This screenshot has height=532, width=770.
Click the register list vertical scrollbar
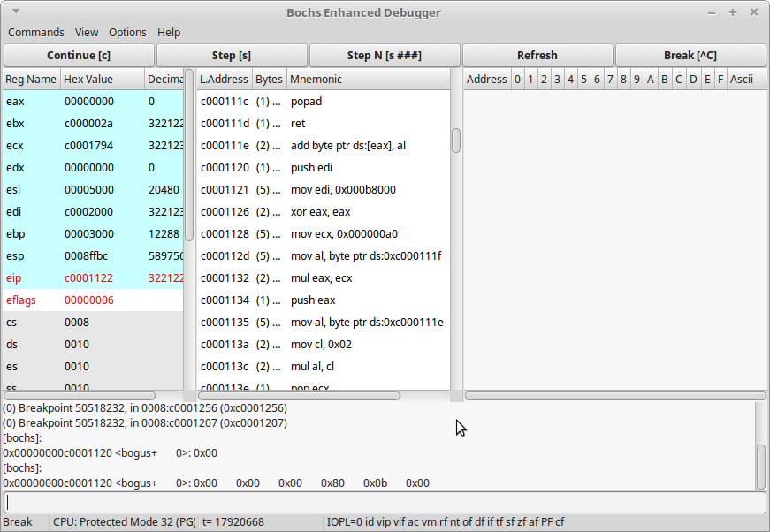pyautogui.click(x=189, y=155)
